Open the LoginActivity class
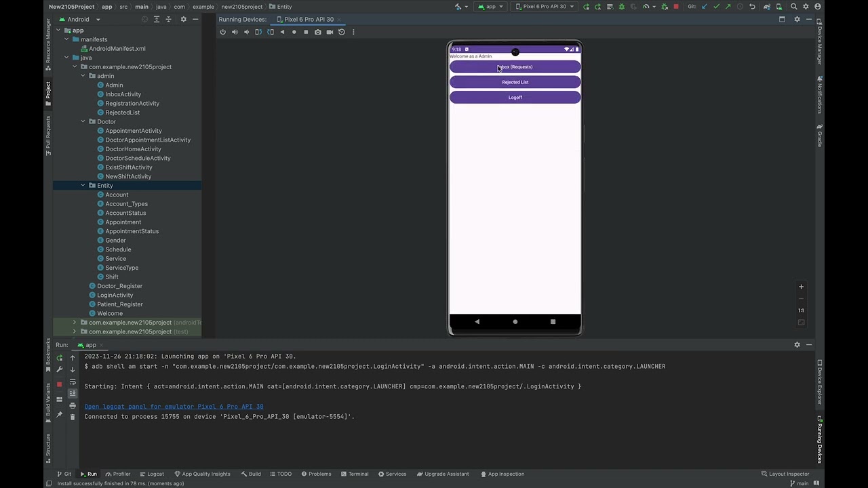868x488 pixels. (115, 295)
